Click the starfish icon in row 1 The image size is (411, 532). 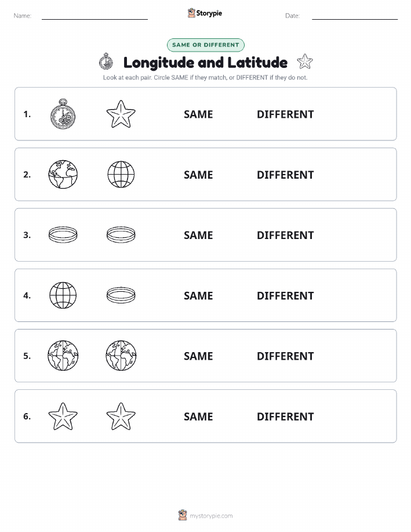[121, 114]
